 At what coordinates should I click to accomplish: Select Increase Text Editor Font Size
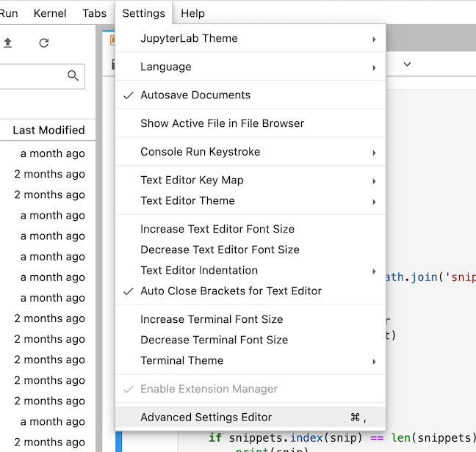tap(250, 229)
